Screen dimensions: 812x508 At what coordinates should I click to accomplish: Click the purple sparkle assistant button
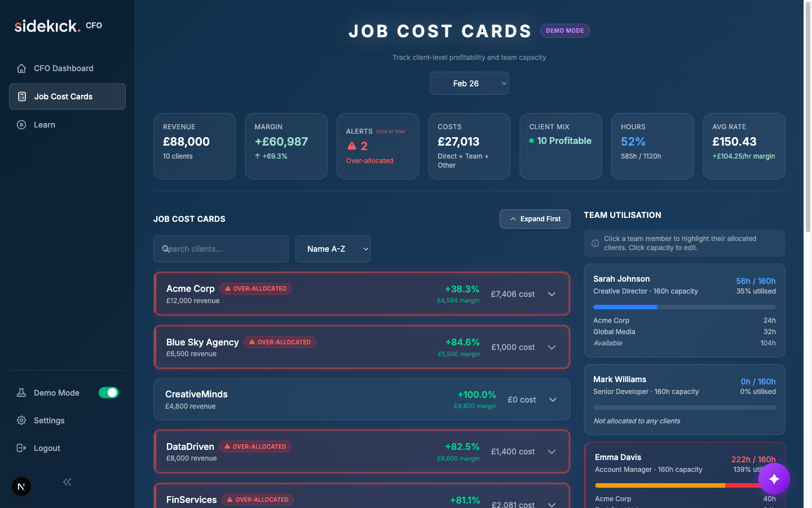click(x=774, y=478)
